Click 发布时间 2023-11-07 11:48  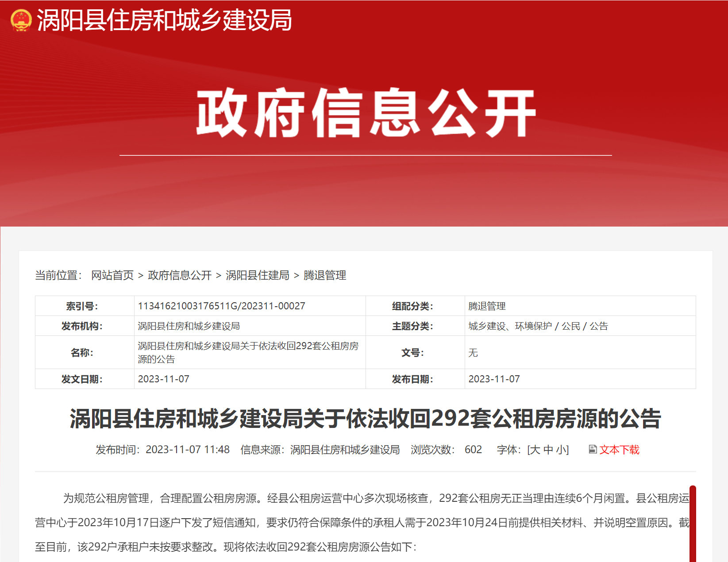pos(163,450)
